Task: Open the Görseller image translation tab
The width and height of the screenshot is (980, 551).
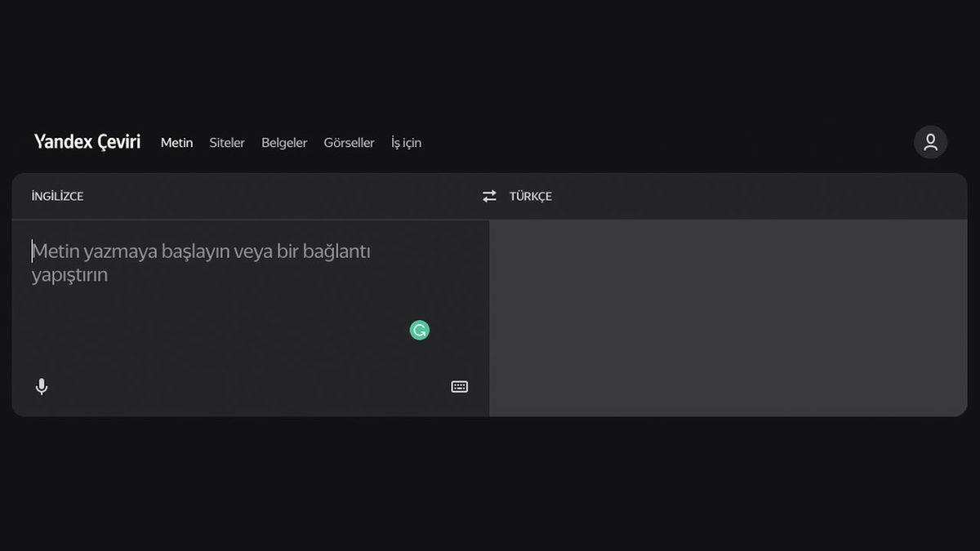Action: coord(349,143)
